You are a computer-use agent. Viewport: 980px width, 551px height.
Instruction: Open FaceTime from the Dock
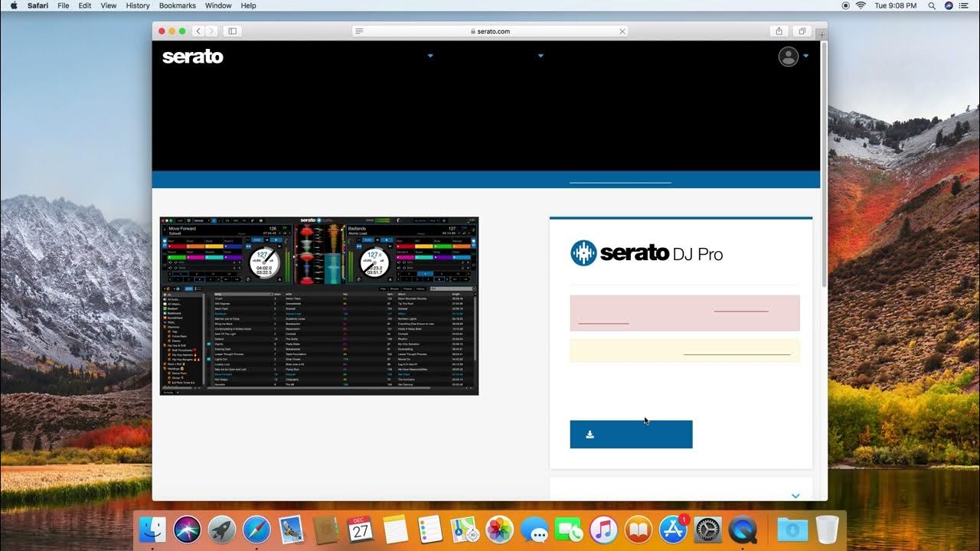568,530
